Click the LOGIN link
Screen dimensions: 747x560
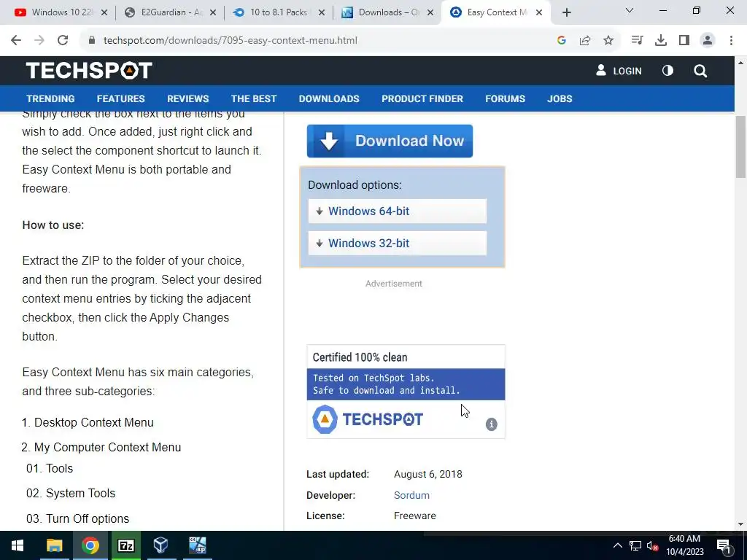pyautogui.click(x=619, y=71)
